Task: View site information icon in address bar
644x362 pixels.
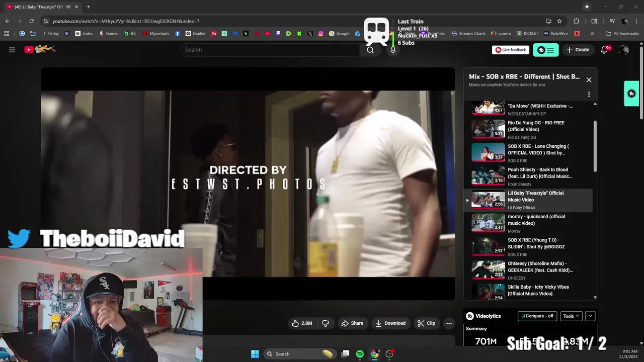Action: click(46, 21)
